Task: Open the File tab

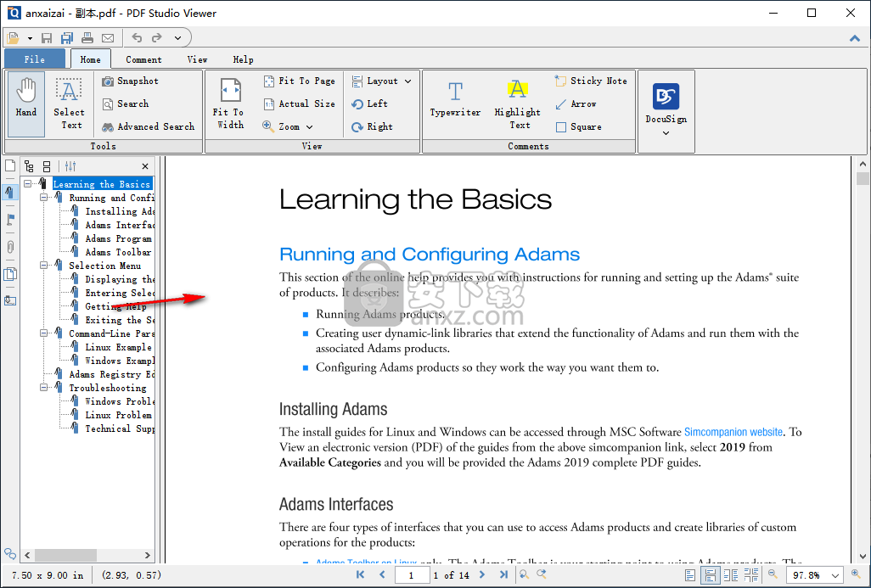Action: pos(35,59)
